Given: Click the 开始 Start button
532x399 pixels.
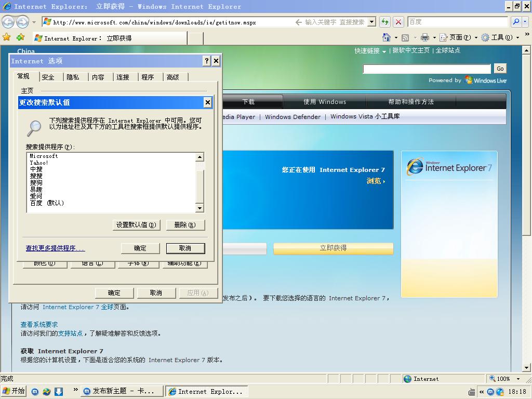Looking at the screenshot, I should pyautogui.click(x=14, y=391).
